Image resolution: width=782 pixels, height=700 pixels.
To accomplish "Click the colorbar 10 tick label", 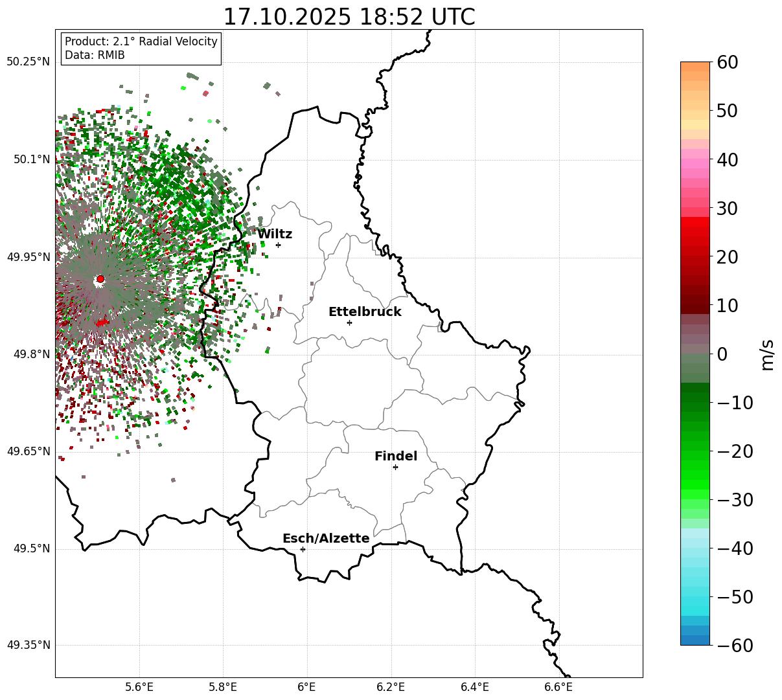I will tap(726, 306).
